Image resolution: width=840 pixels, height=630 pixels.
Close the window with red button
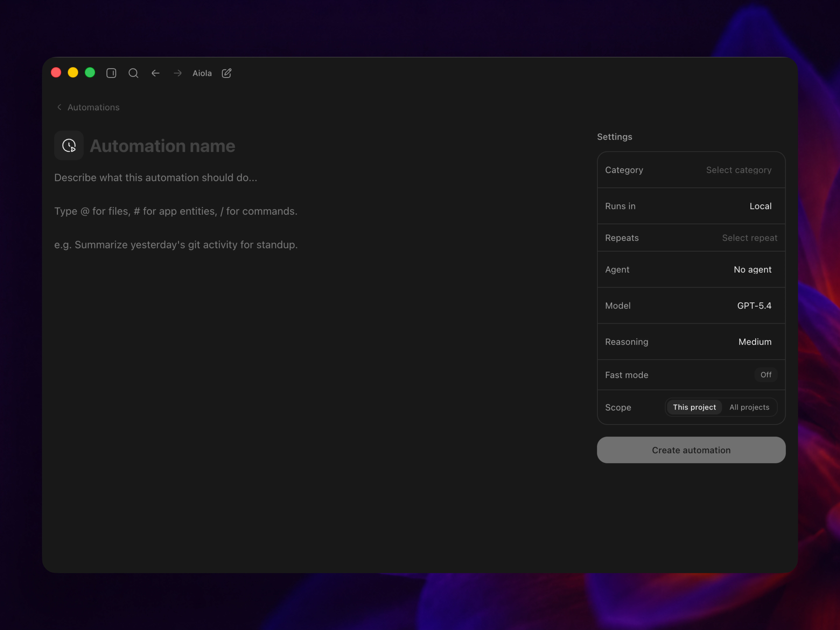pyautogui.click(x=56, y=72)
